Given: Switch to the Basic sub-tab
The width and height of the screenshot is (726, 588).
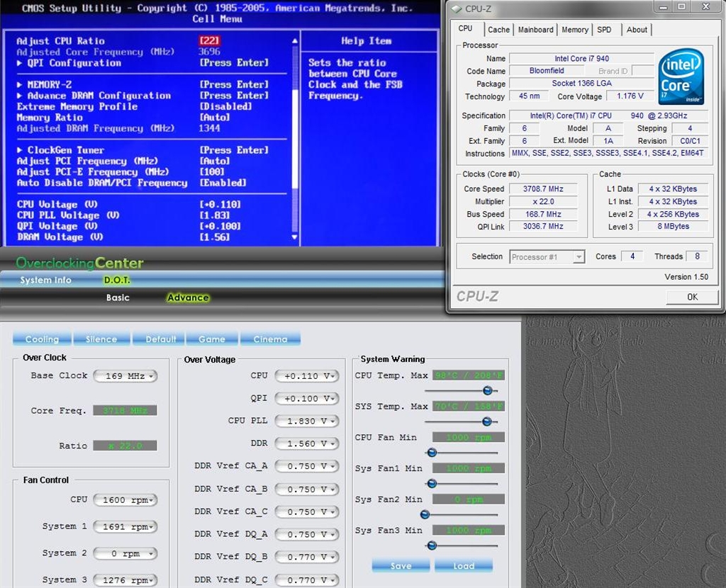Looking at the screenshot, I should point(118,298).
